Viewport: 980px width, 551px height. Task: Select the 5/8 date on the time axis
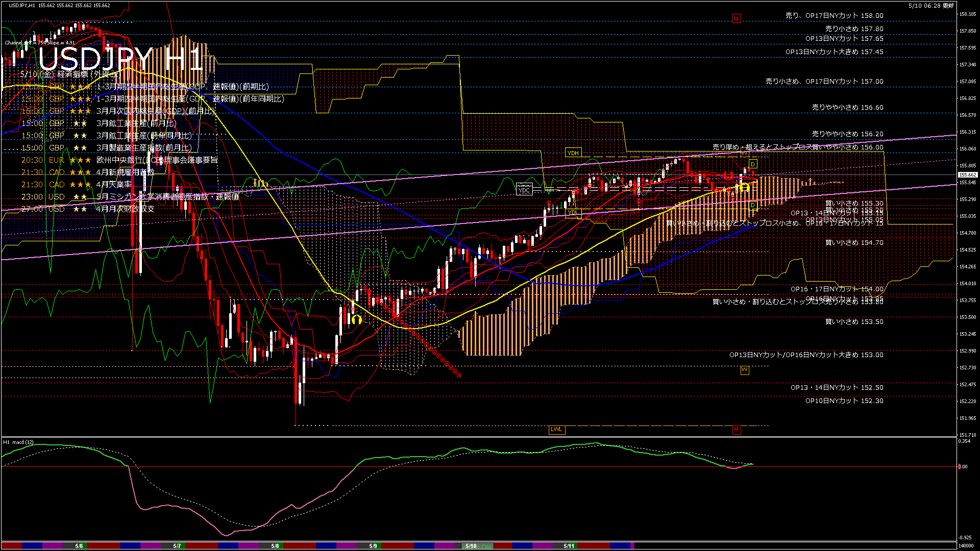pyautogui.click(x=275, y=546)
